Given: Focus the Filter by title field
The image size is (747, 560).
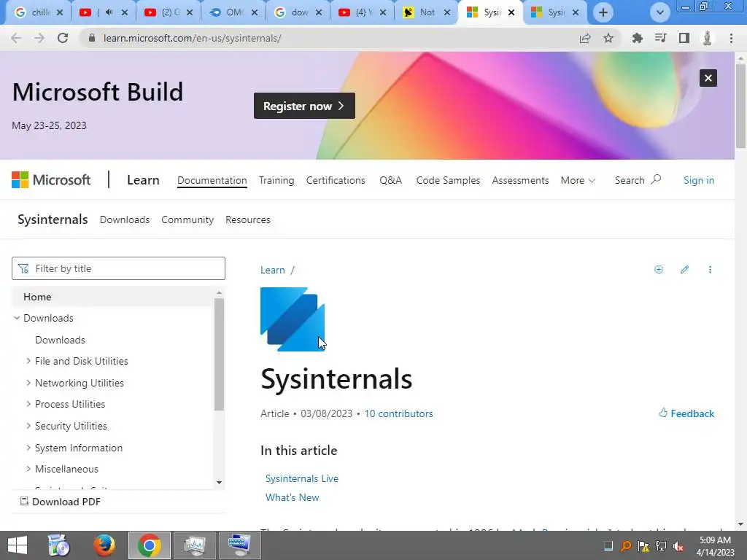Looking at the screenshot, I should pyautogui.click(x=118, y=268).
